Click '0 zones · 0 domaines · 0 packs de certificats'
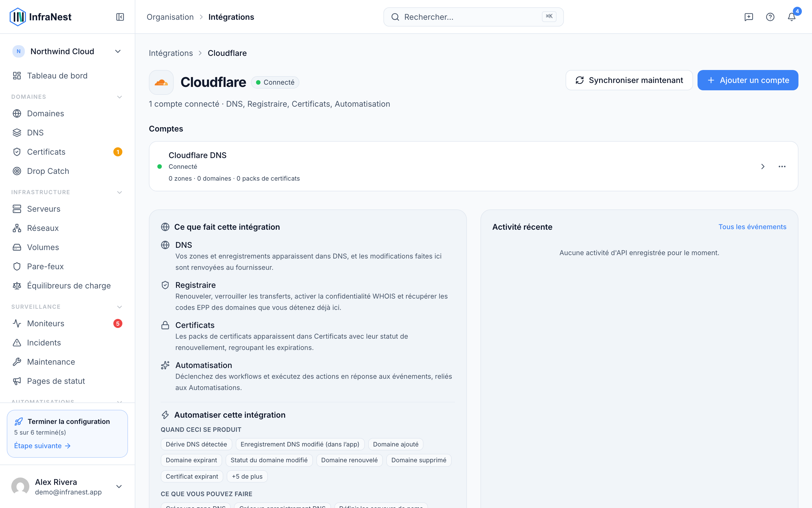Image resolution: width=812 pixels, height=508 pixels. click(234, 178)
